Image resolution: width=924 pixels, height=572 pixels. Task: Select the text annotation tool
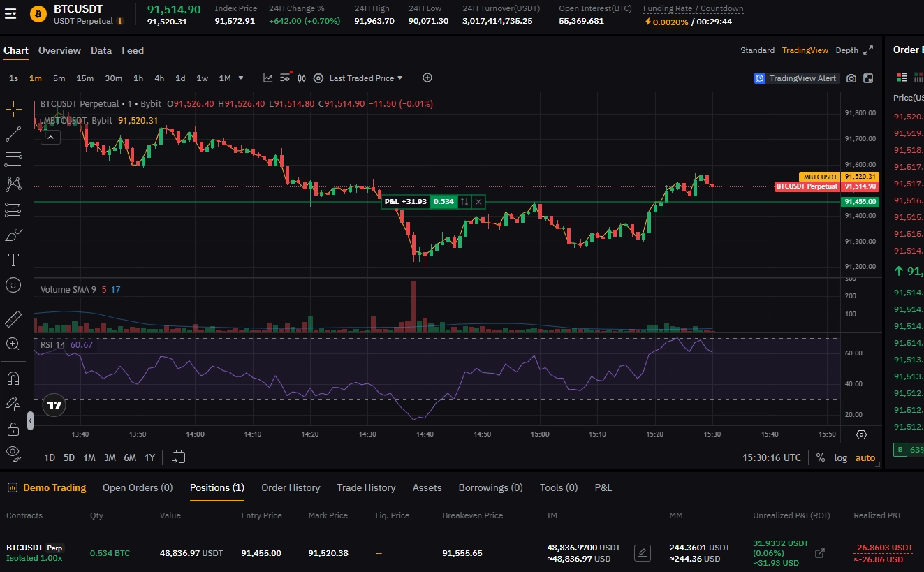coord(13,260)
